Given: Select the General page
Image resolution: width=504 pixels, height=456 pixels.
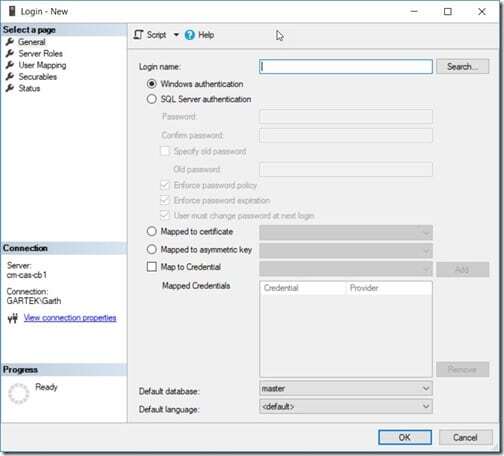Looking at the screenshot, I should pyautogui.click(x=32, y=42).
